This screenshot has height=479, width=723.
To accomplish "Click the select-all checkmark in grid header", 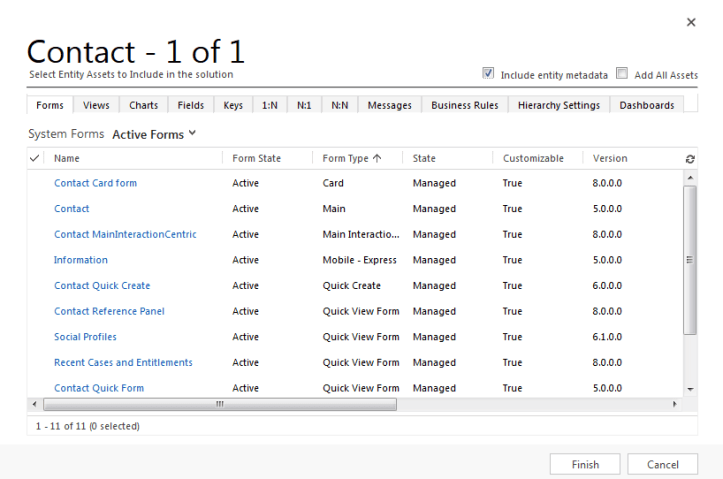I will [35, 158].
